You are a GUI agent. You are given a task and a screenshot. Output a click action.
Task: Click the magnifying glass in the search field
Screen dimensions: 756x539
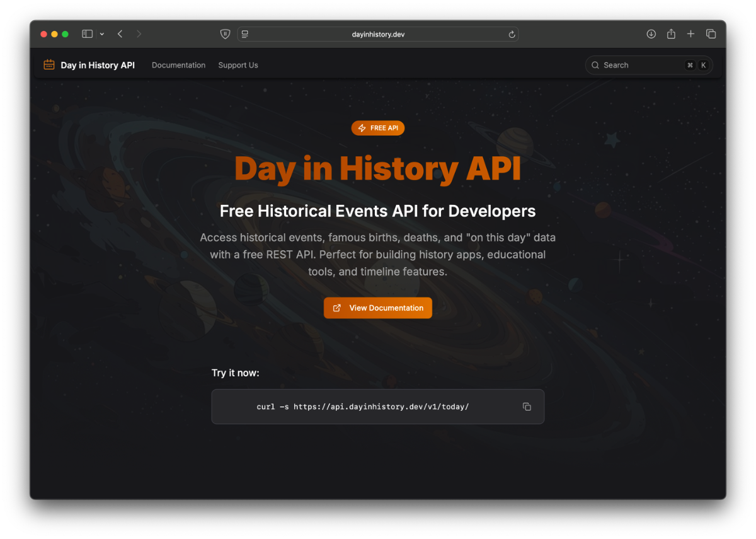tap(595, 65)
